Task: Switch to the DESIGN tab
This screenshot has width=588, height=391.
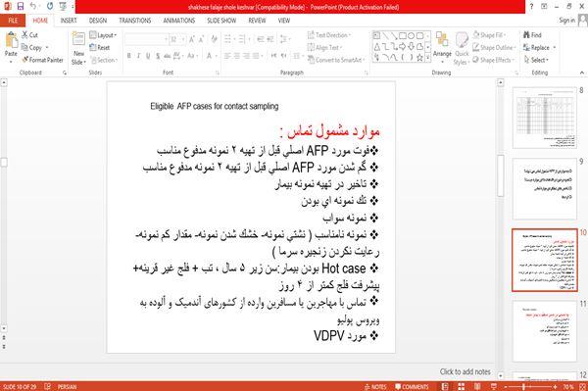Action: pos(98,21)
